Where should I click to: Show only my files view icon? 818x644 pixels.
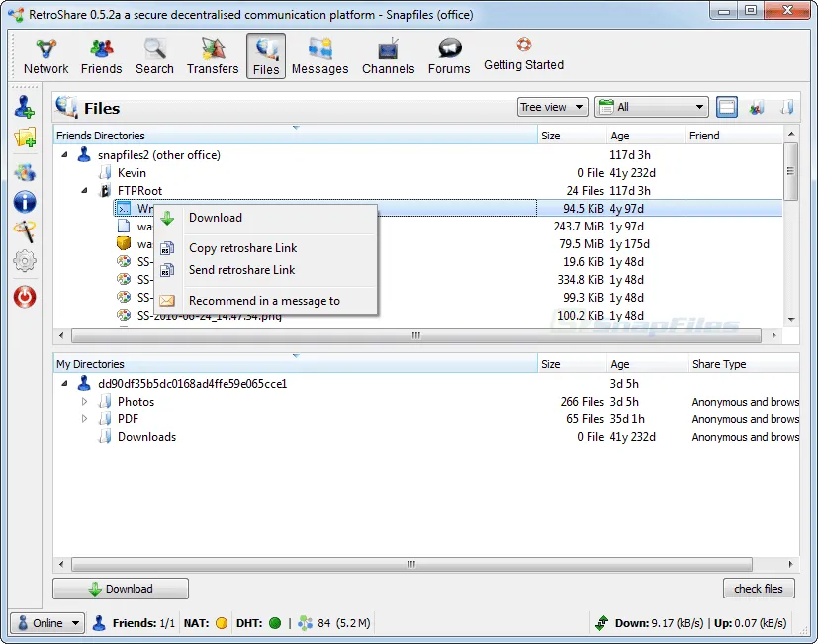pos(787,108)
